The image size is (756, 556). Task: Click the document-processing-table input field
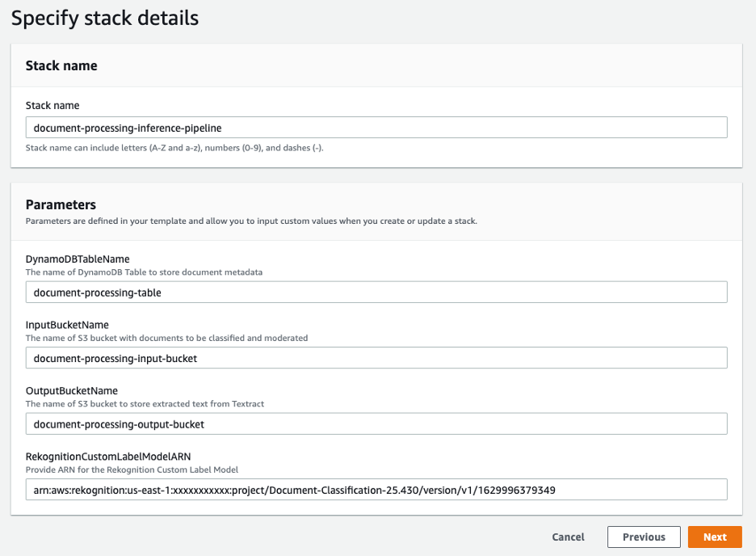pos(376,292)
